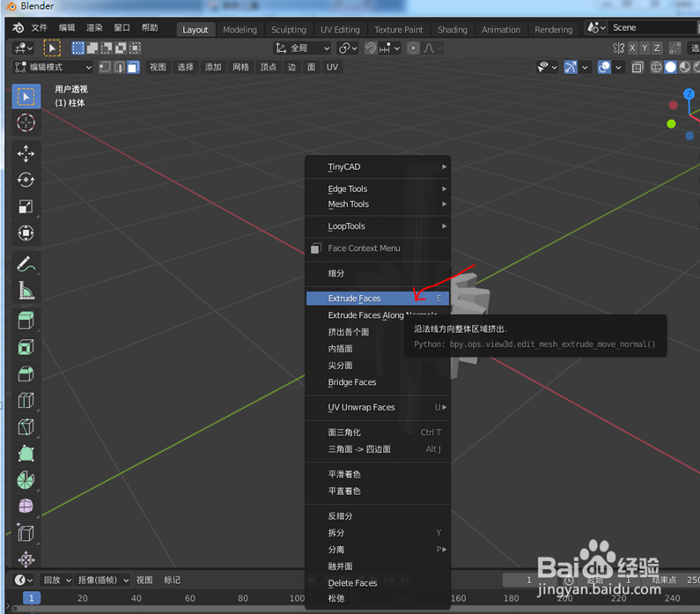Enable solid viewport shading

coord(671,67)
